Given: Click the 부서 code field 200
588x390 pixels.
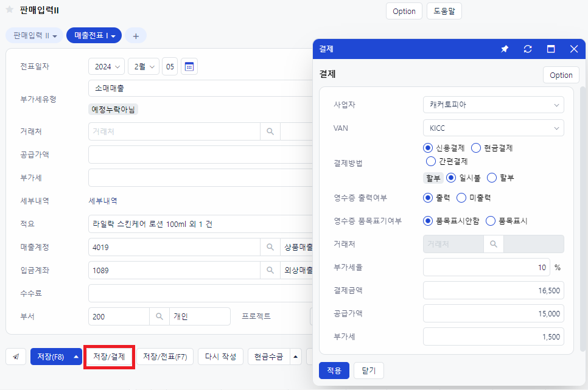Looking at the screenshot, I should coord(119,316).
